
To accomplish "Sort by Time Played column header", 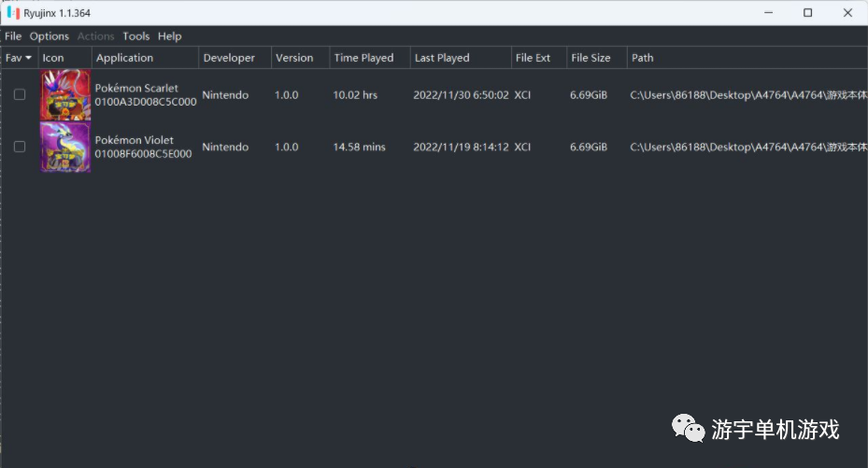I will 370,58.
